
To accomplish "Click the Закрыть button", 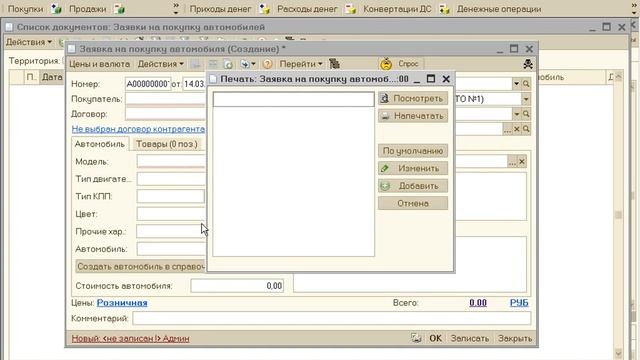I will [x=514, y=338].
